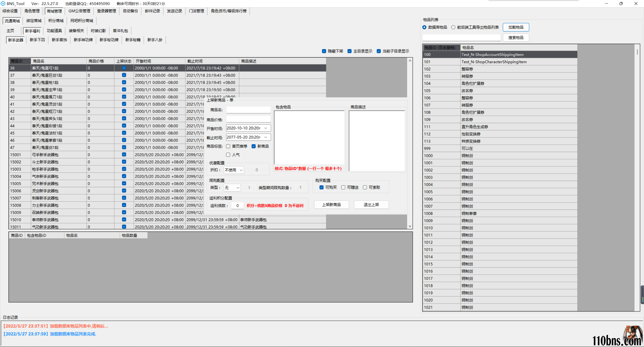Open the 角色管理 tab

tap(32, 11)
